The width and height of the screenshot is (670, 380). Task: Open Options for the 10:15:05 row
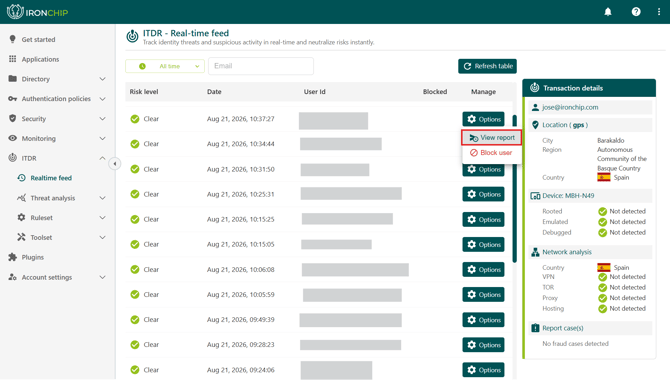coord(483,244)
